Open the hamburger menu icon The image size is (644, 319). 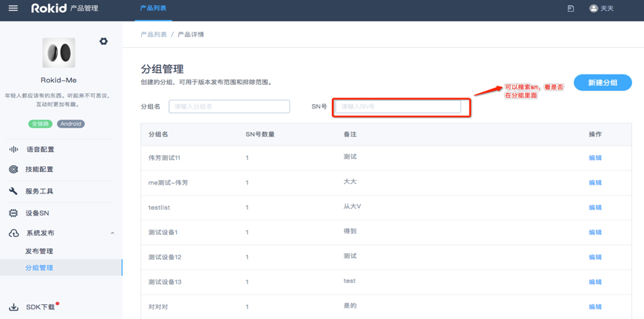(x=13, y=9)
